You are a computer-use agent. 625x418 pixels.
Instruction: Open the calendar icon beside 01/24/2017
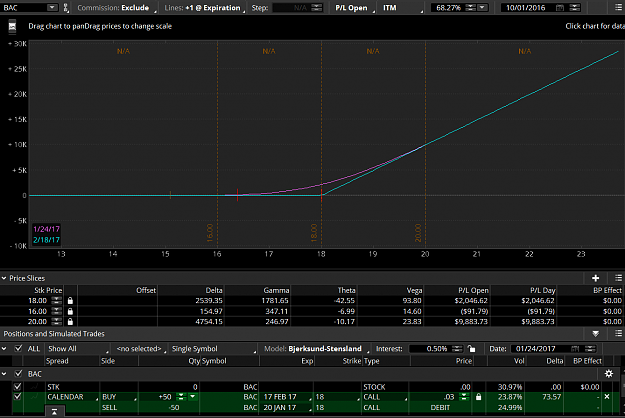[x=575, y=349]
